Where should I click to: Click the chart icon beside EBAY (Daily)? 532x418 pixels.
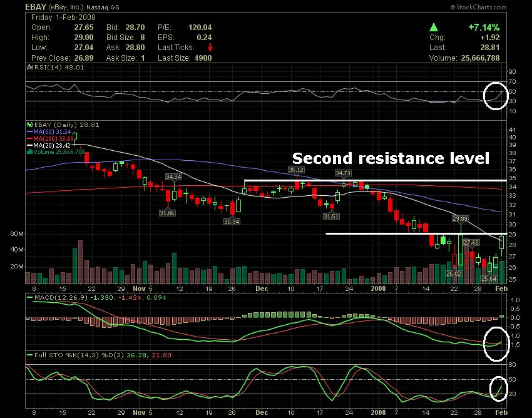29,125
